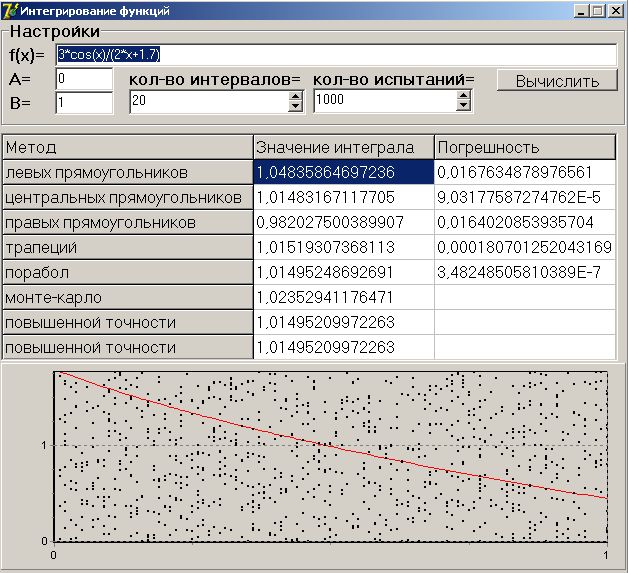Select the cell 1,04835864697236
This screenshot has width=628, height=573.
(x=344, y=172)
